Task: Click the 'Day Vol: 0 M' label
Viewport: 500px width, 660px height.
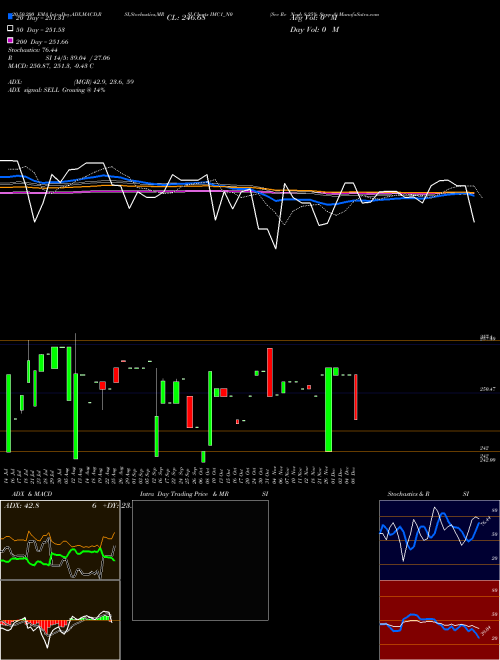Action: [x=314, y=30]
